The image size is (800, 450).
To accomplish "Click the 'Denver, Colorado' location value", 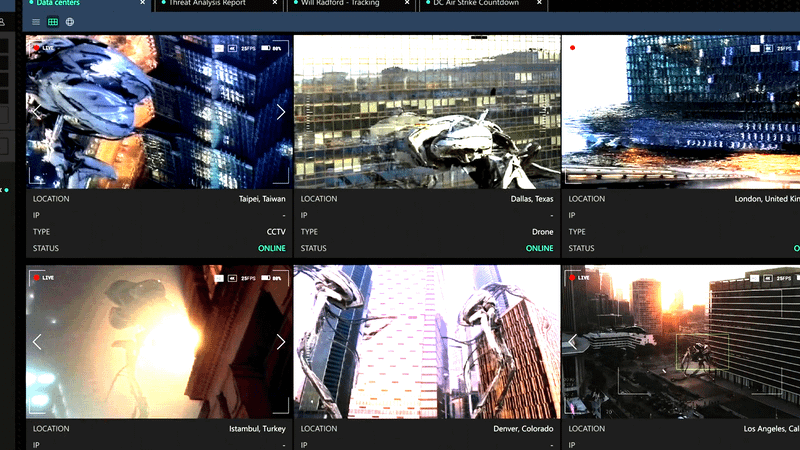I will (x=523, y=429).
